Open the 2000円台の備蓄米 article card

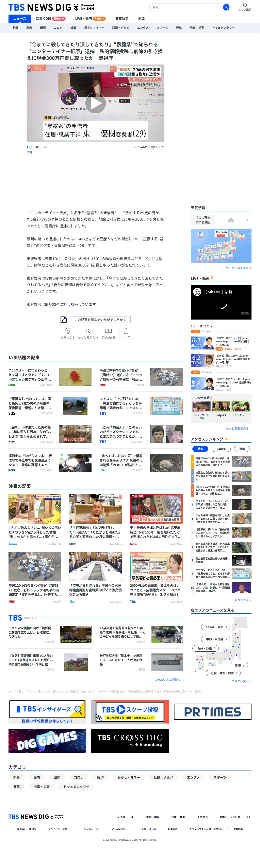pyautogui.click(x=156, y=578)
